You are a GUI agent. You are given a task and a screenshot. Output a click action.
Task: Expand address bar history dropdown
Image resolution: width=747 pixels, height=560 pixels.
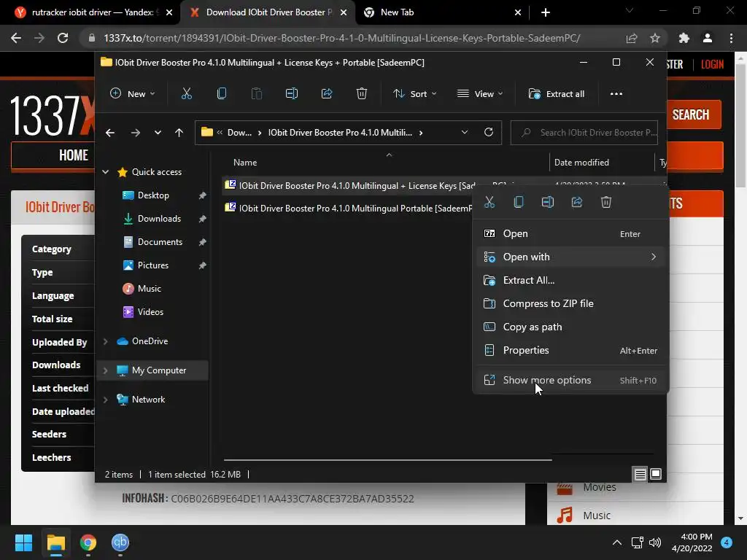tap(465, 133)
